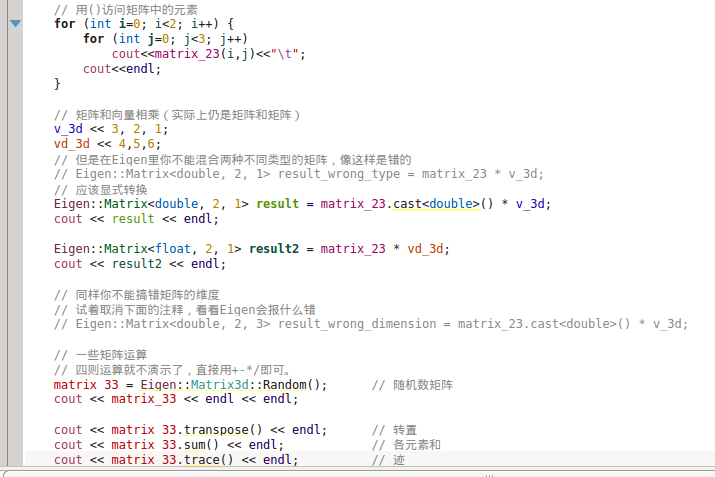This screenshot has width=715, height=477.
Task: Click the comment '// 应该显式转换'
Action: click(100, 189)
